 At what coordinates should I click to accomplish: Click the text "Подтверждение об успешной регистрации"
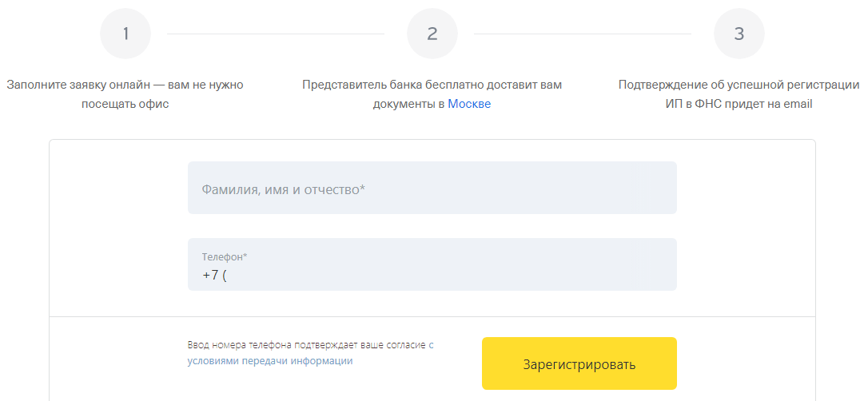tap(739, 85)
